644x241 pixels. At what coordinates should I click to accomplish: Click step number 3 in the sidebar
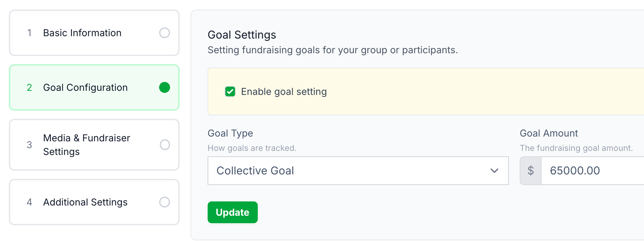click(x=29, y=145)
